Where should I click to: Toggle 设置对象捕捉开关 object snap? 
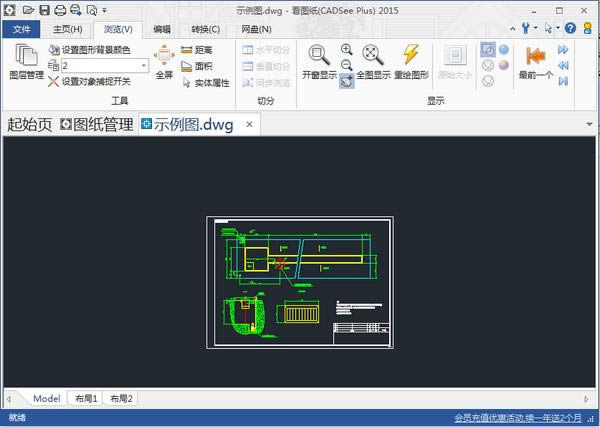88,81
